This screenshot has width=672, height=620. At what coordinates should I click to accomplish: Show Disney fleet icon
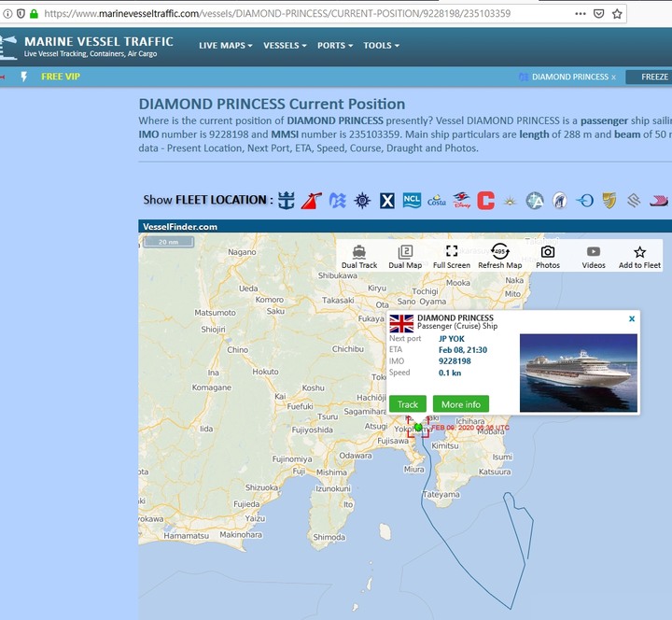coord(462,200)
